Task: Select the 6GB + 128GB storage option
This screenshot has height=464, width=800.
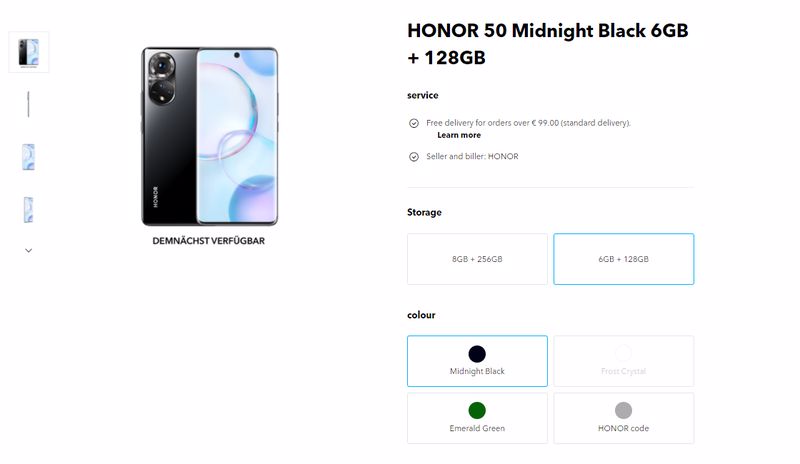Action: point(623,259)
